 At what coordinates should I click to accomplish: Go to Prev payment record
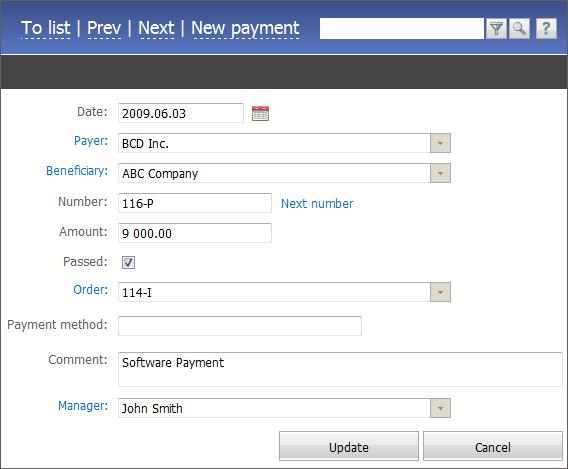pos(104,28)
